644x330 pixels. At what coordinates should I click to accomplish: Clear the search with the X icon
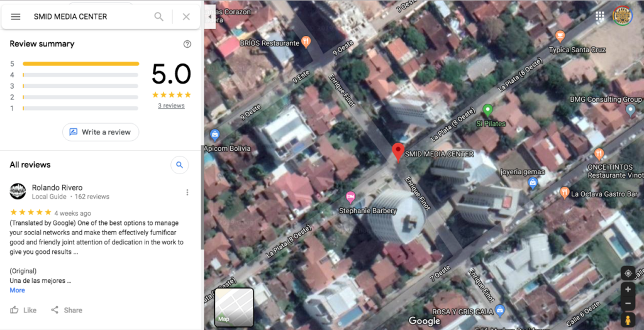coord(186,17)
